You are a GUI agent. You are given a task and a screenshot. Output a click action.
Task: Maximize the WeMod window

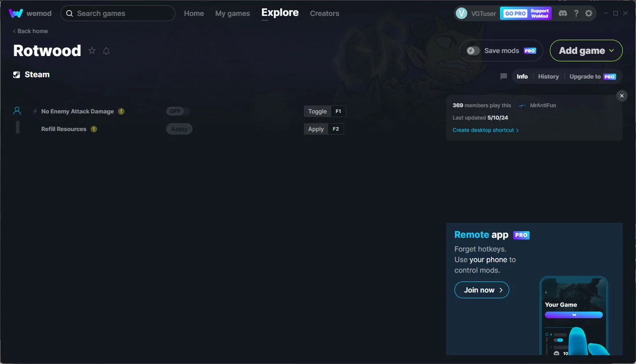[x=616, y=13]
